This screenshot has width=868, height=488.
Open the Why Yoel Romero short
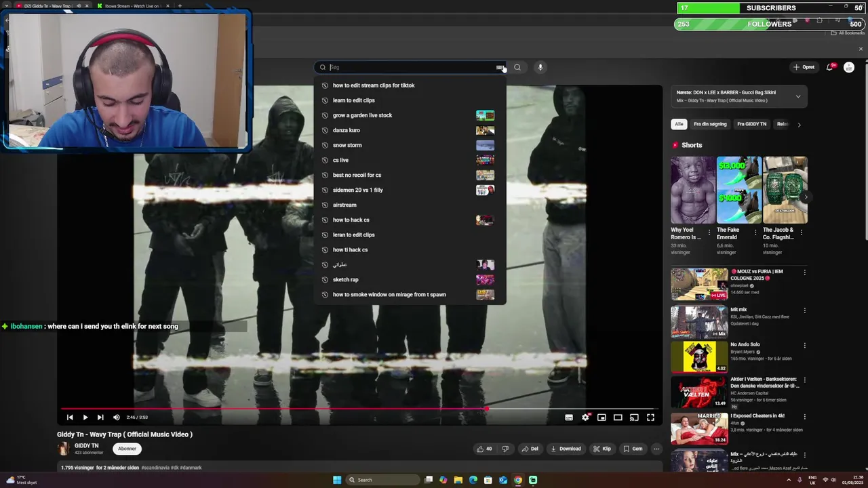coord(693,190)
